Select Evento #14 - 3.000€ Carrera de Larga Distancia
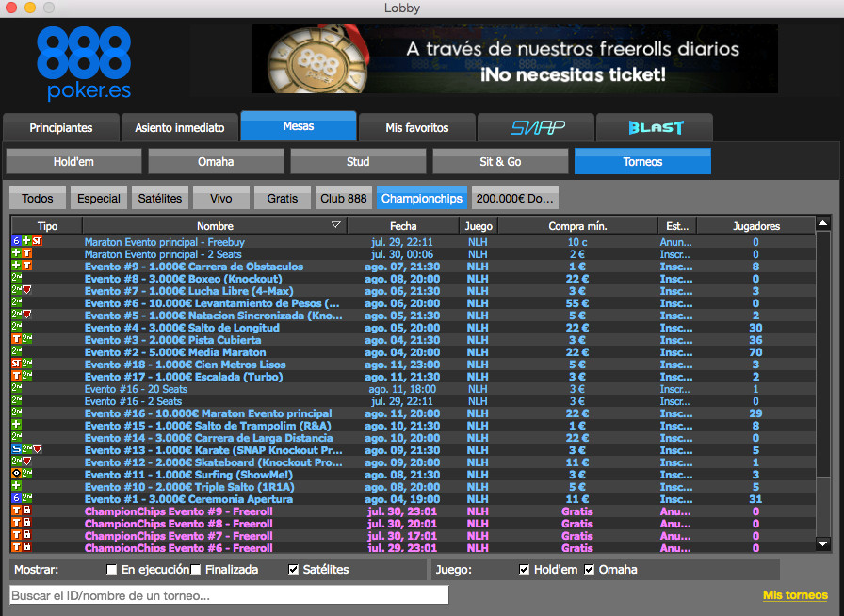The height and width of the screenshot is (616, 844). click(x=413, y=437)
